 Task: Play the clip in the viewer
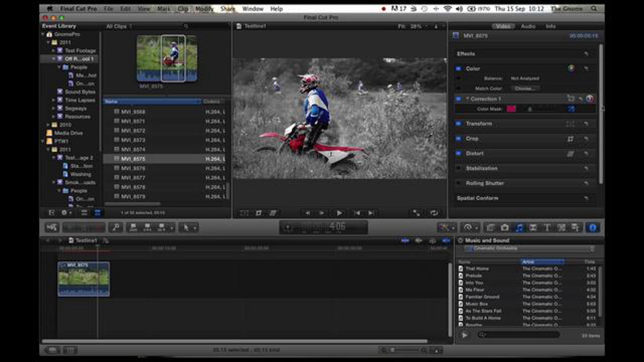[x=339, y=213]
